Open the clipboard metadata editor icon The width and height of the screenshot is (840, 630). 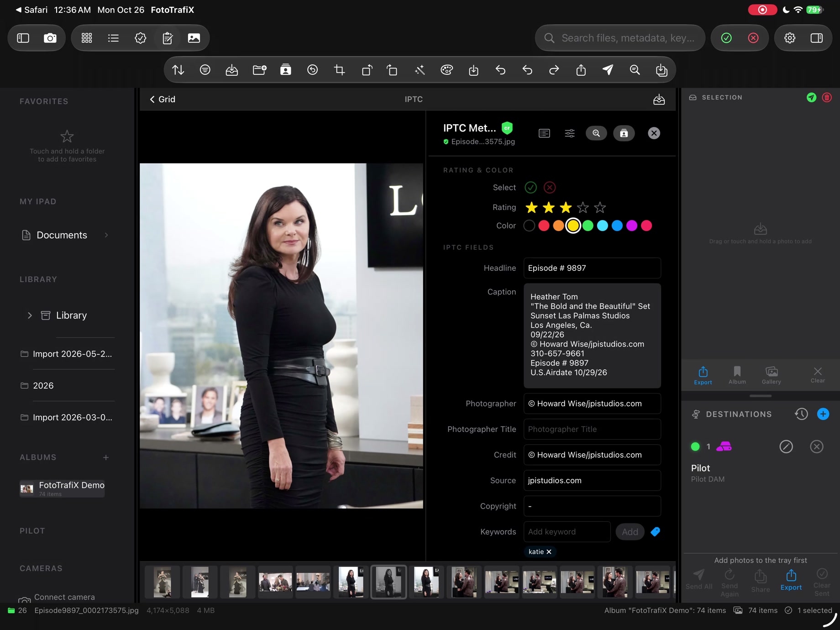click(167, 38)
